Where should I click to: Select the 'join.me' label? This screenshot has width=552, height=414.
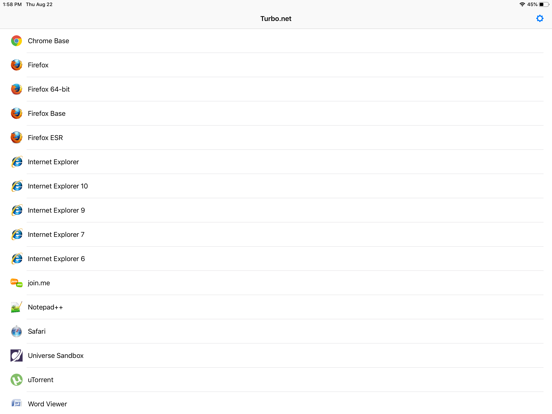39,283
